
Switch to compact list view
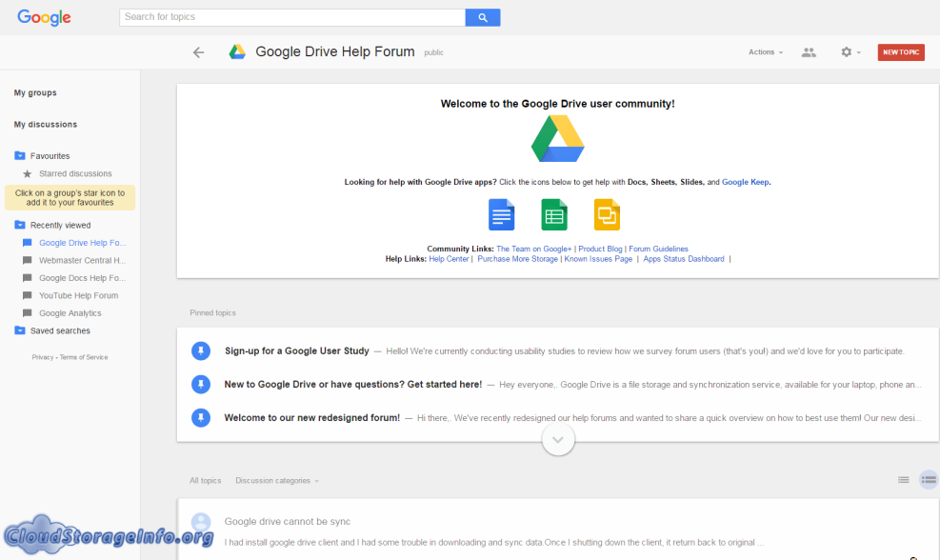point(903,480)
